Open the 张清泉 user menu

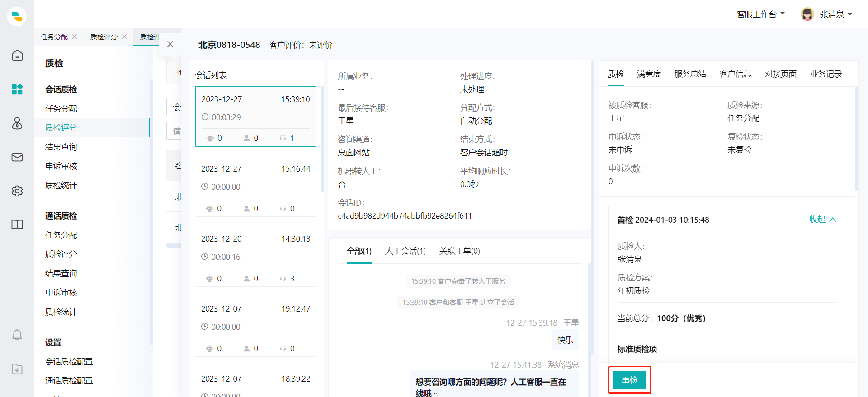[x=826, y=14]
